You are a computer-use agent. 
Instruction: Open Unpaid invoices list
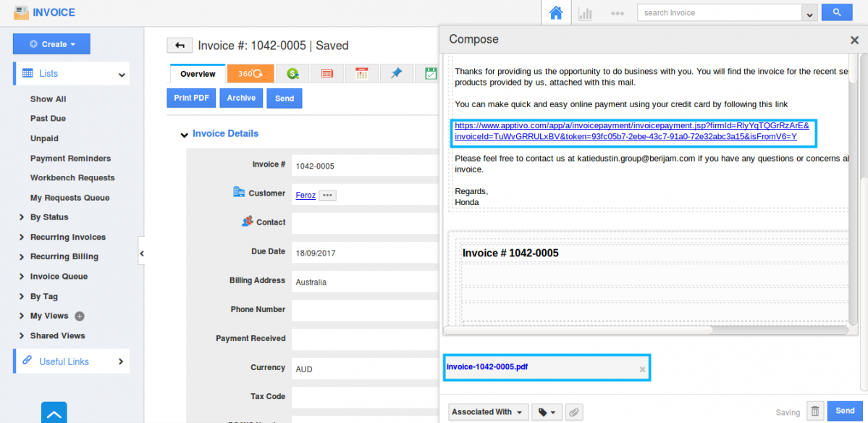(44, 138)
